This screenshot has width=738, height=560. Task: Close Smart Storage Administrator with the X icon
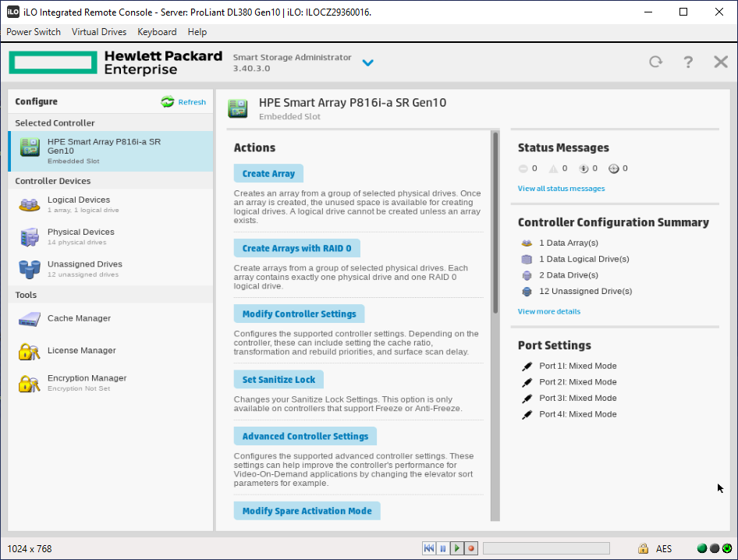click(x=721, y=62)
